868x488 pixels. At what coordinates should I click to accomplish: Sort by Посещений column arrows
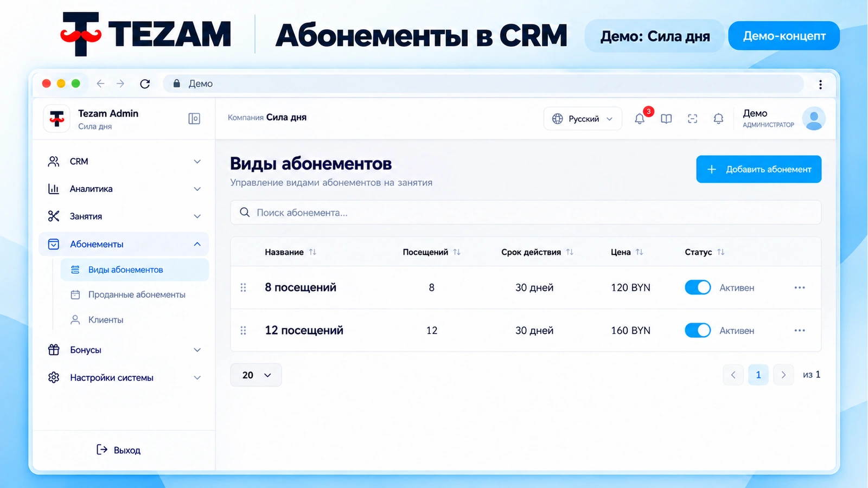(457, 252)
